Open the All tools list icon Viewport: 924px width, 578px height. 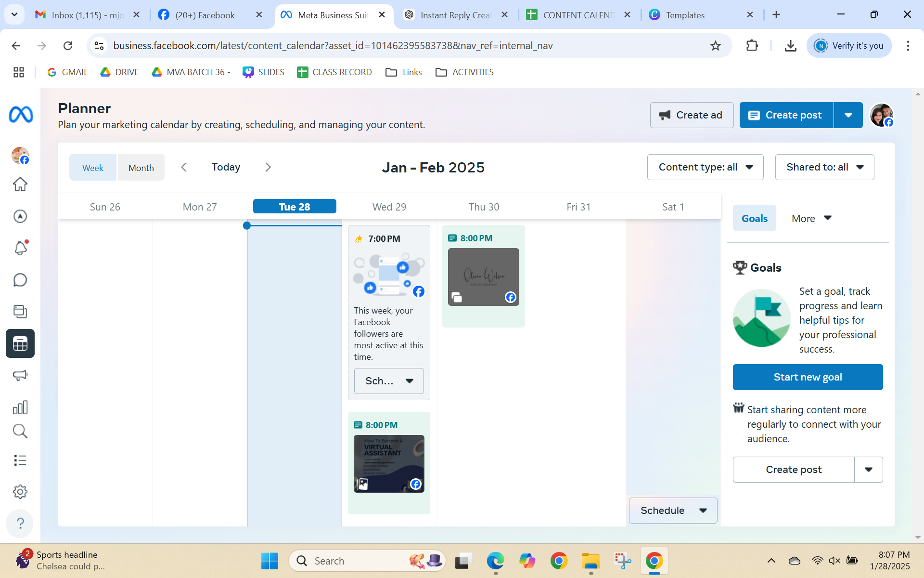20,460
